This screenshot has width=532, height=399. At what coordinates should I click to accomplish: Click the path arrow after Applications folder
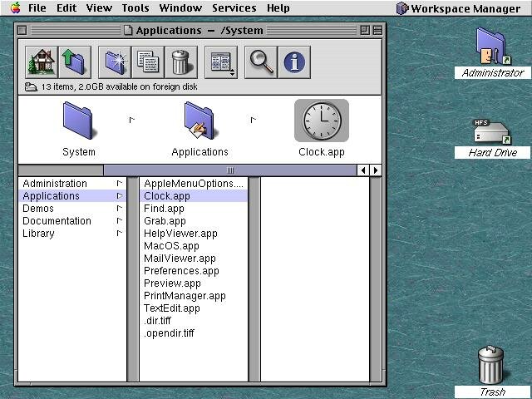pos(253,120)
